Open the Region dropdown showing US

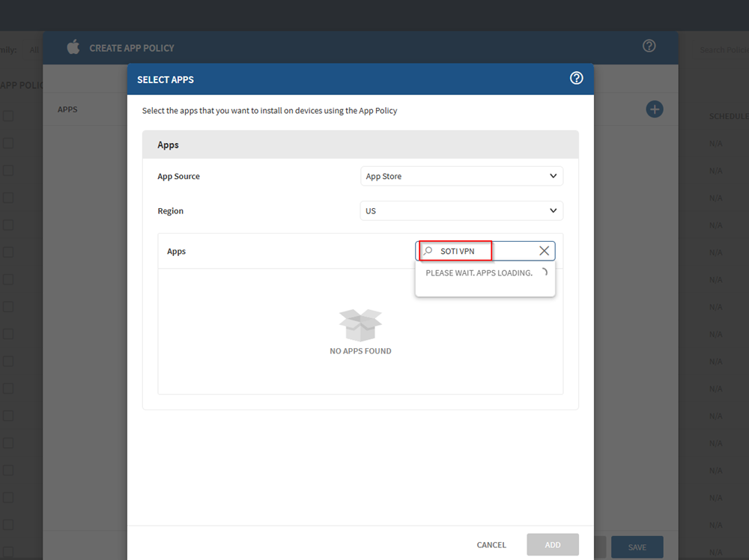click(x=461, y=211)
